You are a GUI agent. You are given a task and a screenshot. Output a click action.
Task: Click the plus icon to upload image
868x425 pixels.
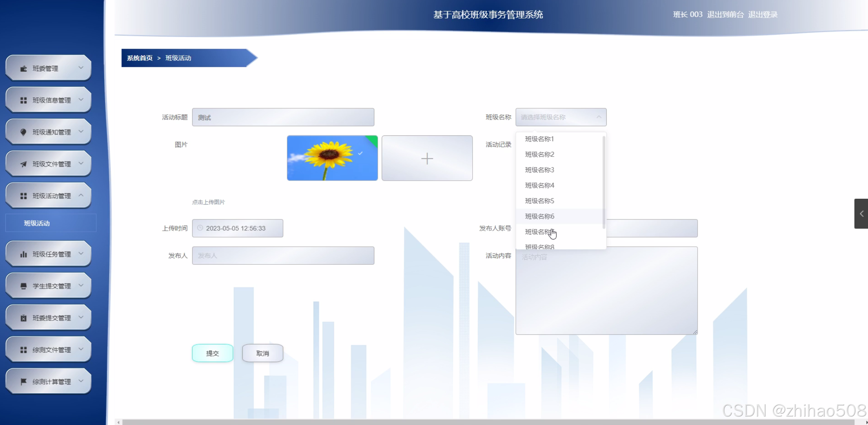[x=427, y=159]
